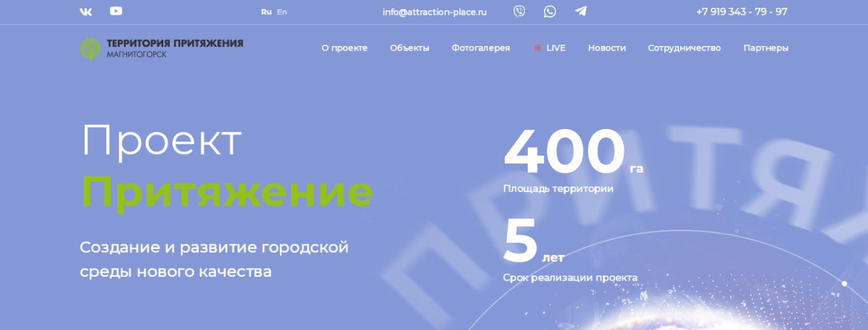868x330 pixels.
Task: Click the Территория притяжения Магнитогорск logo text
Action: coord(175,48)
